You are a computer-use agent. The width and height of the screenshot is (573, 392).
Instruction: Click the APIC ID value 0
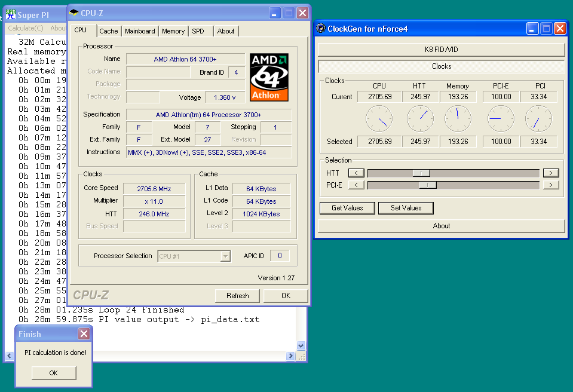tap(280, 256)
